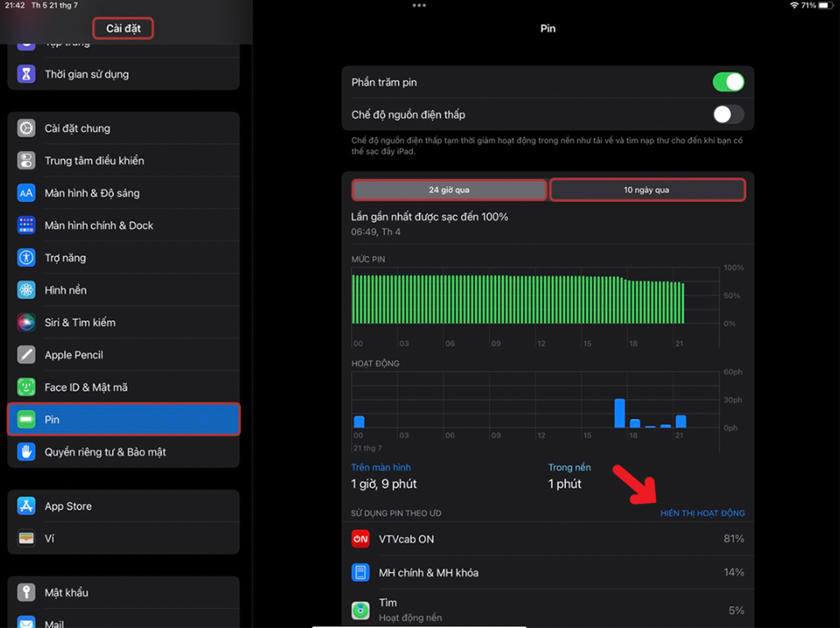Image resolution: width=840 pixels, height=628 pixels.
Task: Open Màn hình chính & Dock settings
Action: [x=123, y=225]
